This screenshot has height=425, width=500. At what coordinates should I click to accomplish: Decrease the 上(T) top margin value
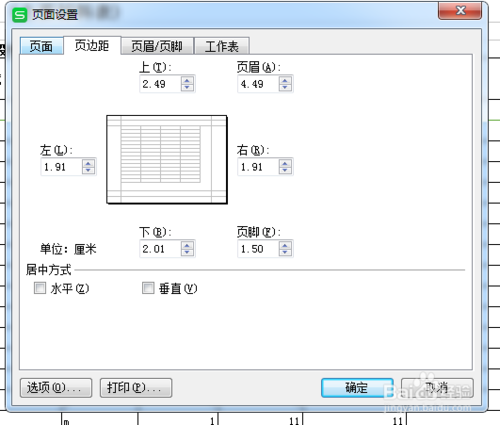[187, 87]
